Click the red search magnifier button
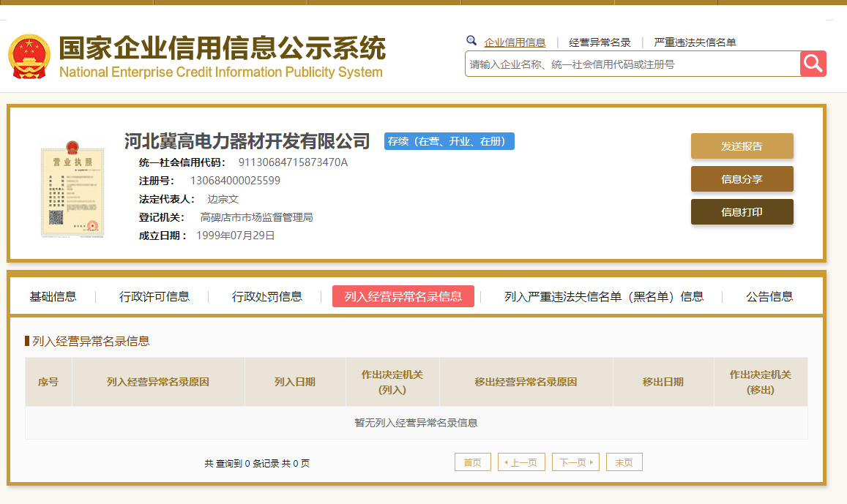847x504 pixels. point(813,64)
